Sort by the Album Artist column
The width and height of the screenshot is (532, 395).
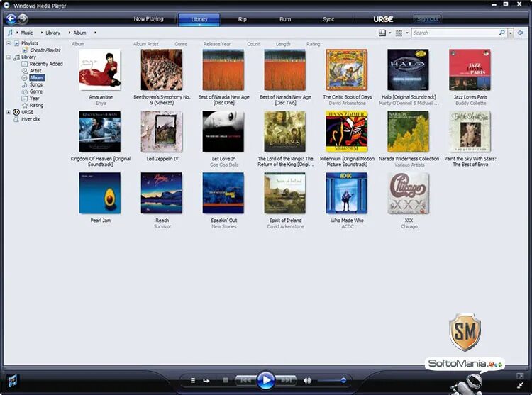(146, 44)
